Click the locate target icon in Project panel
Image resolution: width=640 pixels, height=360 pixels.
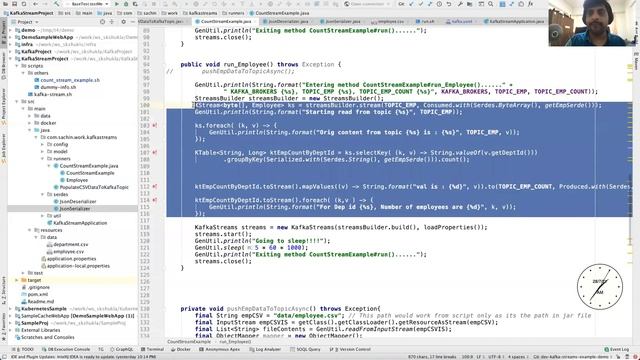pos(102,22)
